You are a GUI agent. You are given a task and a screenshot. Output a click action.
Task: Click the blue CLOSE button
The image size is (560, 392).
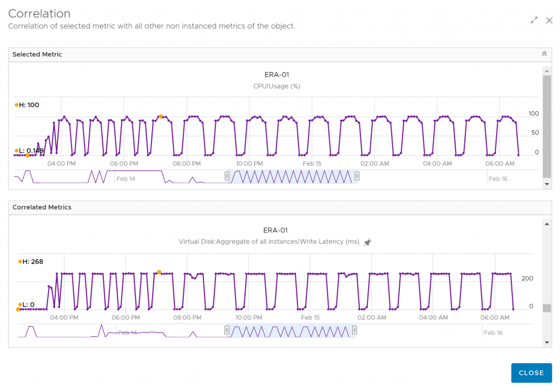pos(531,373)
